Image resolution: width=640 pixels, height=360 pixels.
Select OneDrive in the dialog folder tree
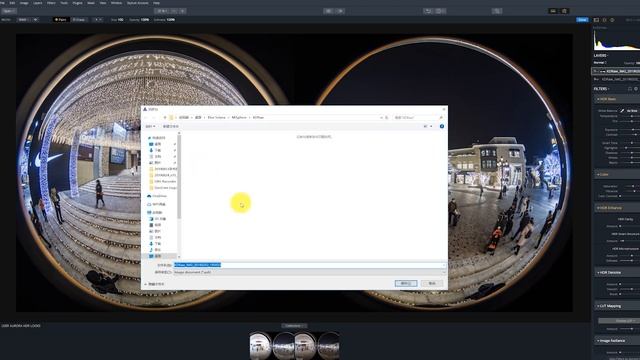(x=157, y=196)
